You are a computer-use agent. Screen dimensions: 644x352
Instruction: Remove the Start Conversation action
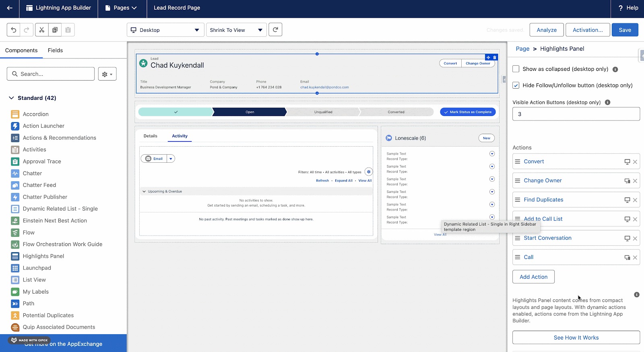[635, 238]
